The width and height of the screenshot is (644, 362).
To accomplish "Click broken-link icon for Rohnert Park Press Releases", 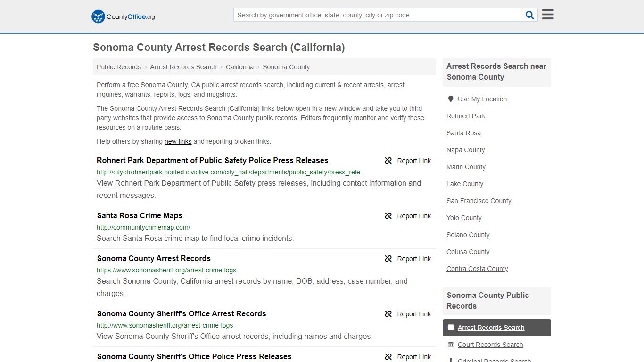I will 388,161.
